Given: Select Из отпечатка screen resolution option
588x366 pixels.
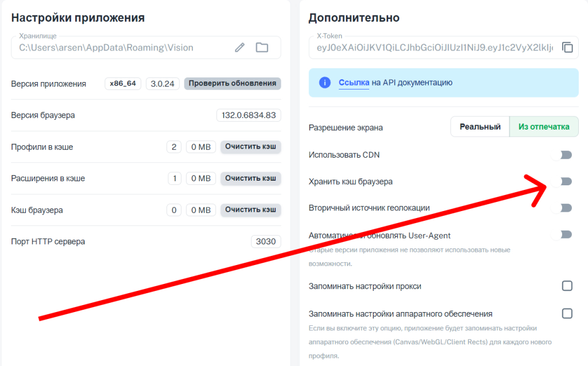Looking at the screenshot, I should 544,127.
